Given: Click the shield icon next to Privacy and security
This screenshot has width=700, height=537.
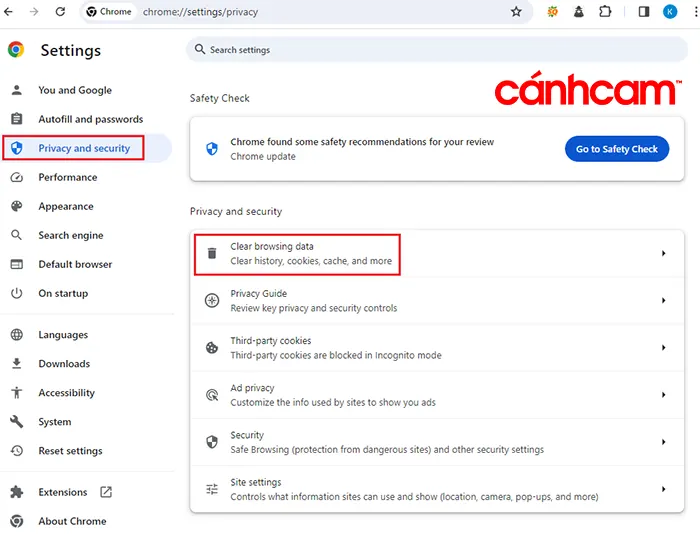Looking at the screenshot, I should 17,148.
